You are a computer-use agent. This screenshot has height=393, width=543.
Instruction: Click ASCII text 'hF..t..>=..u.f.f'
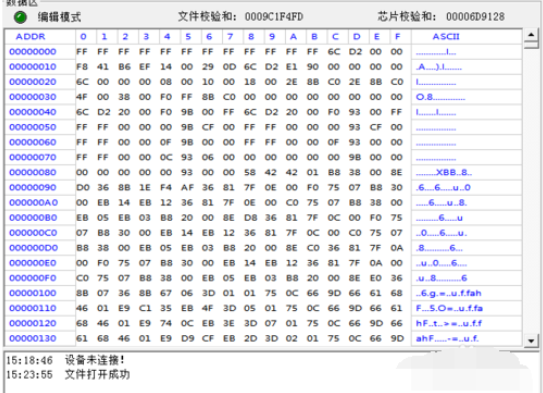pyautogui.click(x=449, y=323)
